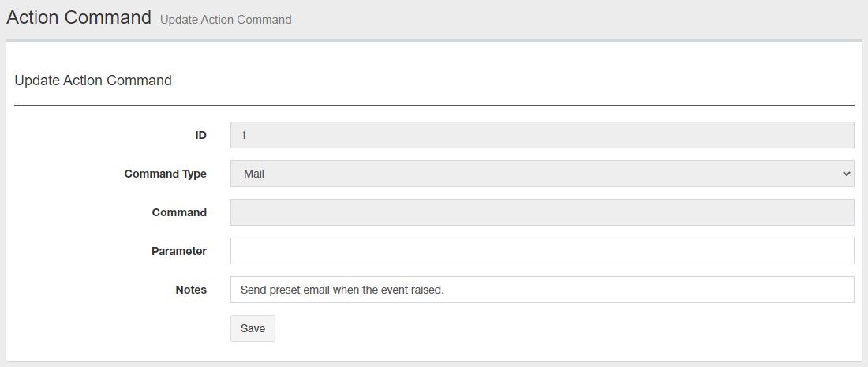868x367 pixels.
Task: Click the "Mail" selected option text
Action: coord(254,174)
